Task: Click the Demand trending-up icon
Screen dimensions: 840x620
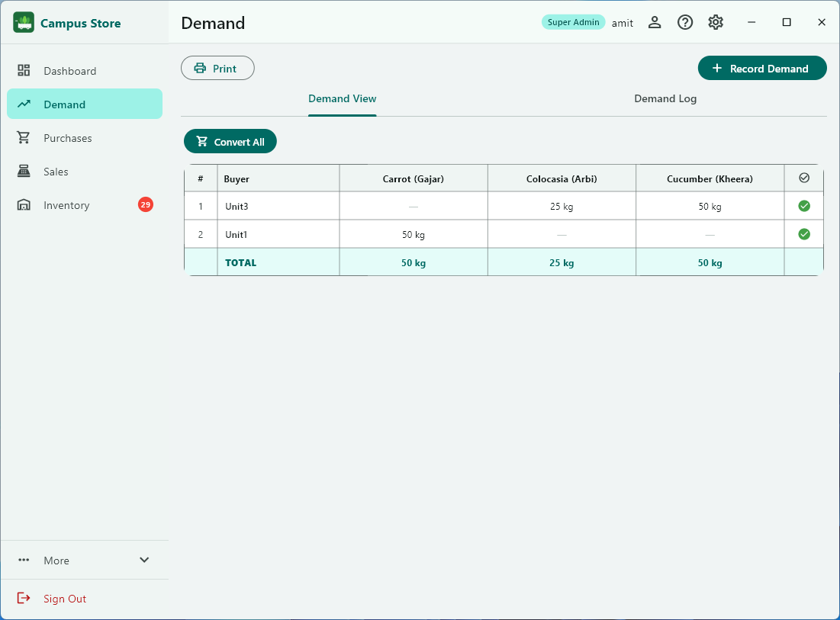Action: click(x=24, y=104)
